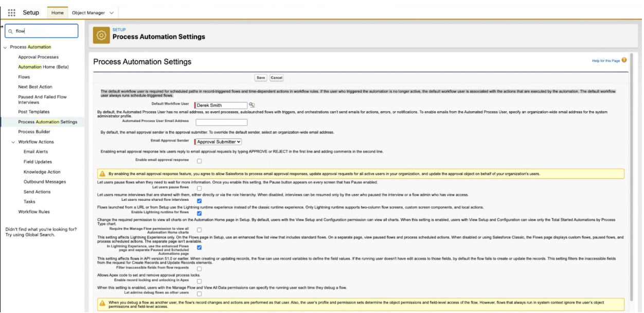Click the Help for this Page question icon
The height and width of the screenshot is (313, 644).
coord(624,60)
